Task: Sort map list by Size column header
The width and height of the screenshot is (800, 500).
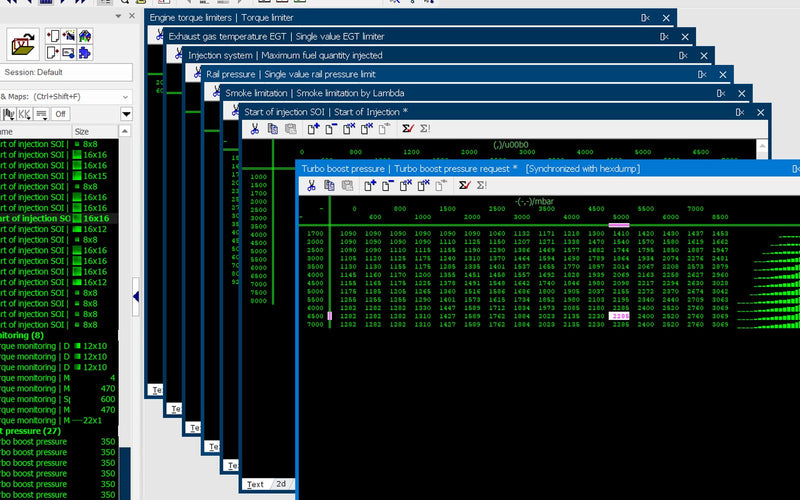Action: [x=94, y=131]
